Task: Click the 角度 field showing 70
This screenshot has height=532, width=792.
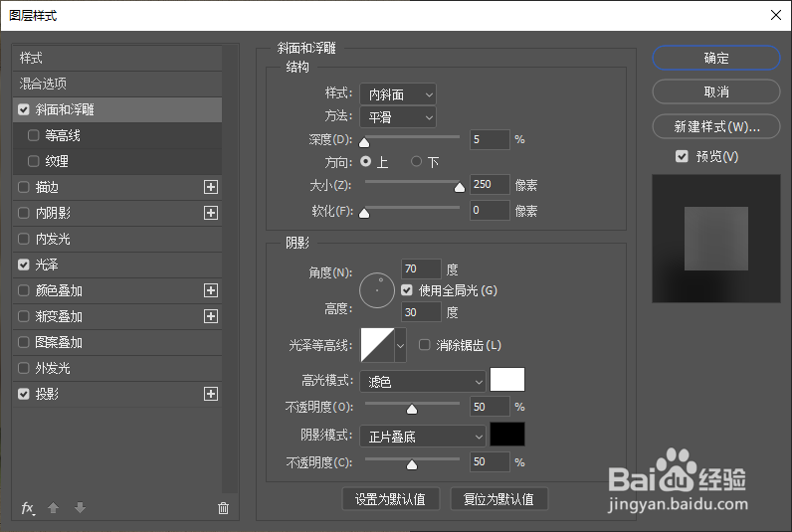Action: point(421,269)
